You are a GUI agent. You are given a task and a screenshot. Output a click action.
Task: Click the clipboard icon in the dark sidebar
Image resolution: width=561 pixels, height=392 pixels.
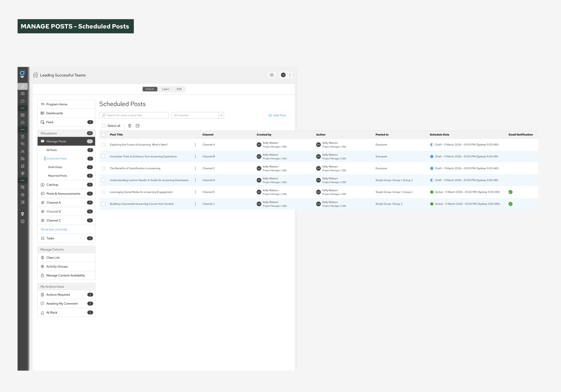click(x=22, y=137)
